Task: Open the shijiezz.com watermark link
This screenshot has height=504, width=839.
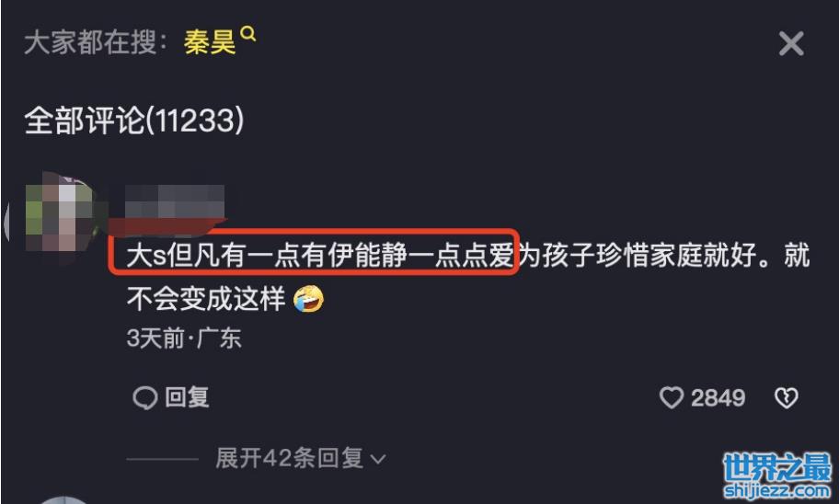Action: pos(777,490)
